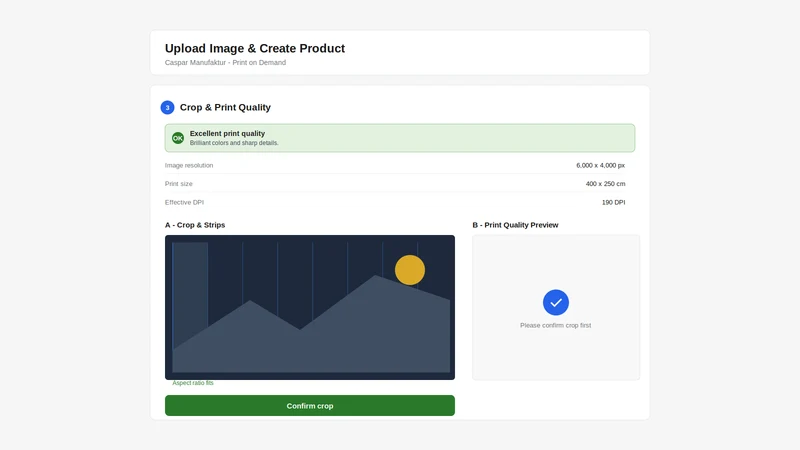Click the "400 x 250 cm" value
800x450 pixels.
tap(605, 184)
